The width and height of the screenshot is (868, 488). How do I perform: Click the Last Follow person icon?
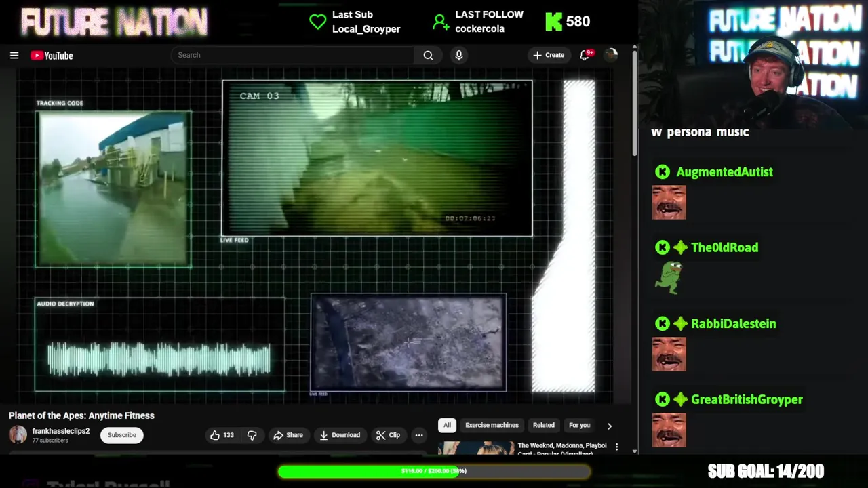pyautogui.click(x=441, y=22)
